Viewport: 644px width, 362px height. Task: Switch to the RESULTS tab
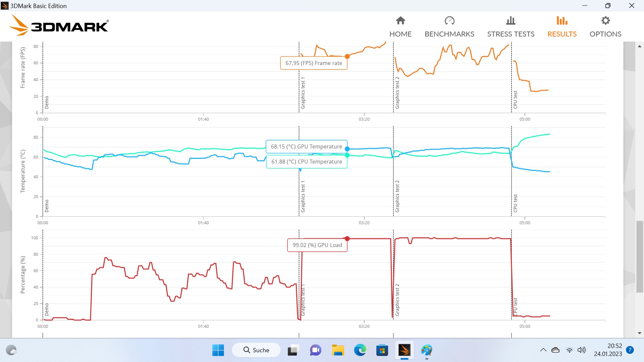coord(562,34)
